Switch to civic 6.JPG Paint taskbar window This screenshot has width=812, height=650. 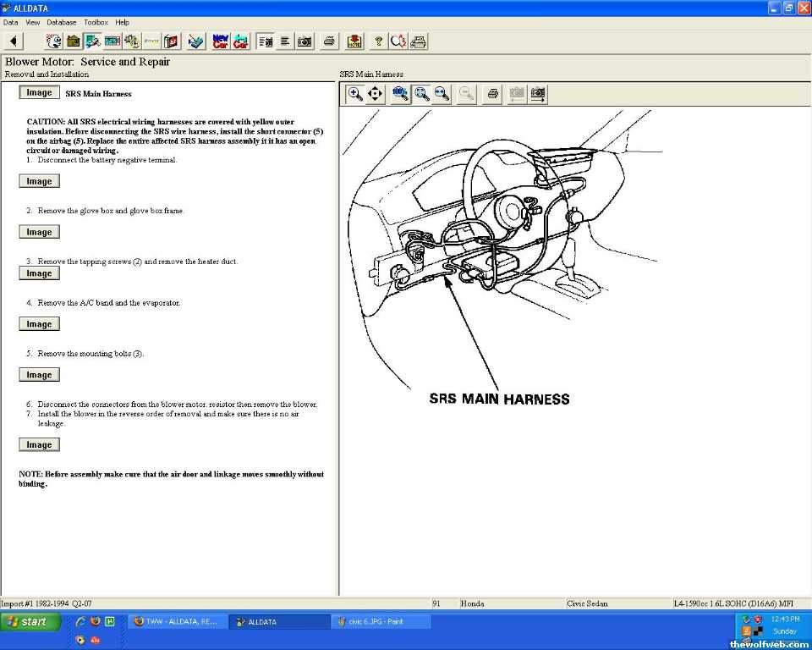(x=381, y=622)
